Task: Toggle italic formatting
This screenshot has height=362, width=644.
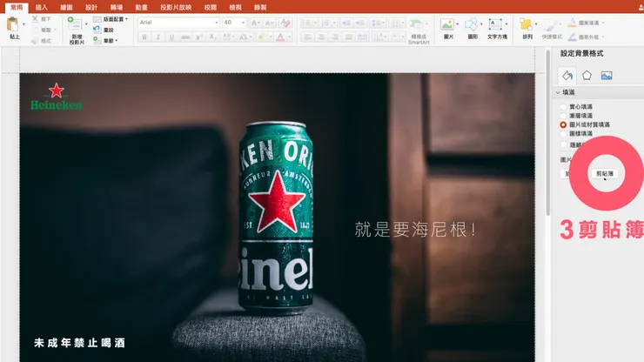Action: tap(158, 37)
